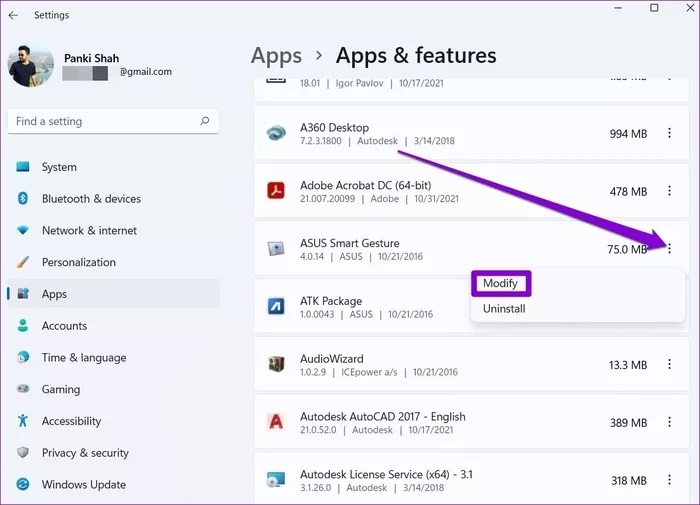Image resolution: width=700 pixels, height=505 pixels.
Task: Choose Modify from the context menu
Action: pyautogui.click(x=500, y=284)
